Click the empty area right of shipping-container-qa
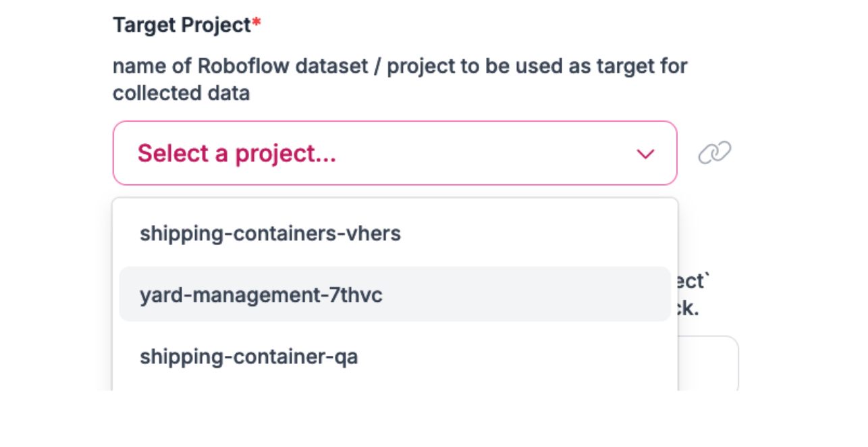 pos(513,357)
